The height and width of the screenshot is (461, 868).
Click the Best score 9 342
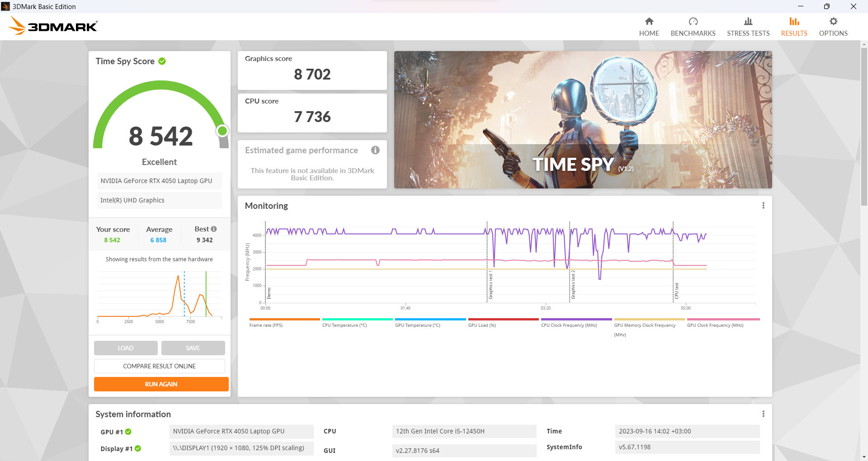205,240
